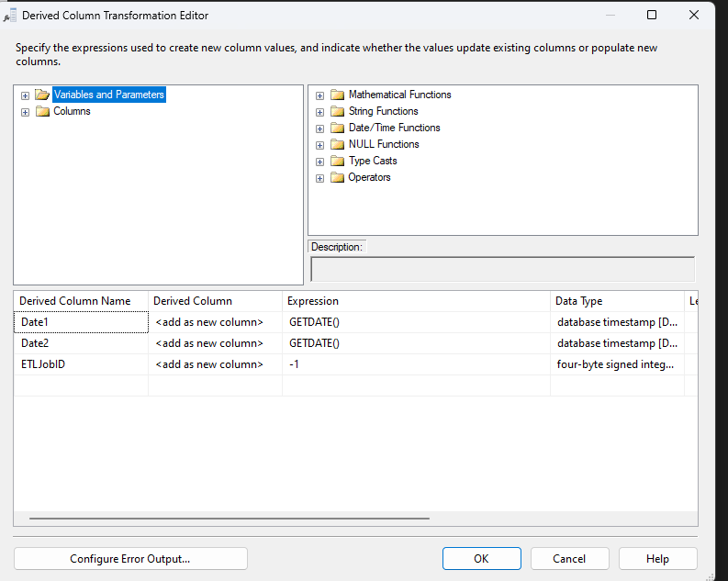Image resolution: width=728 pixels, height=581 pixels.
Task: Click the Operators folder icon
Action: (337, 177)
